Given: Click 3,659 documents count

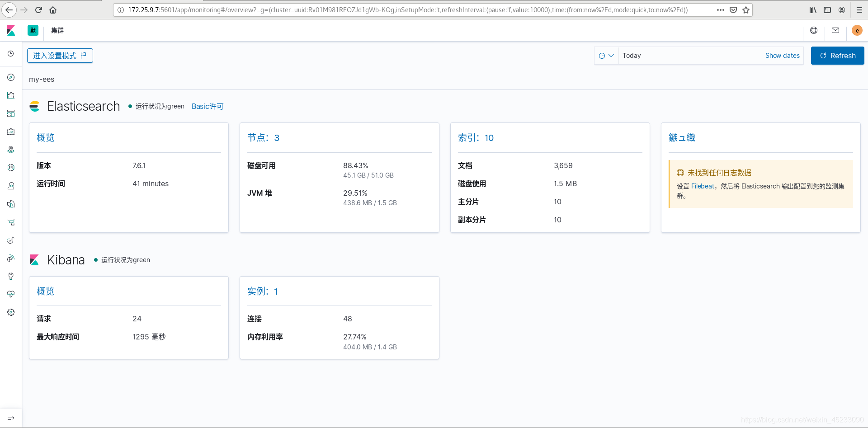Looking at the screenshot, I should coord(563,165).
